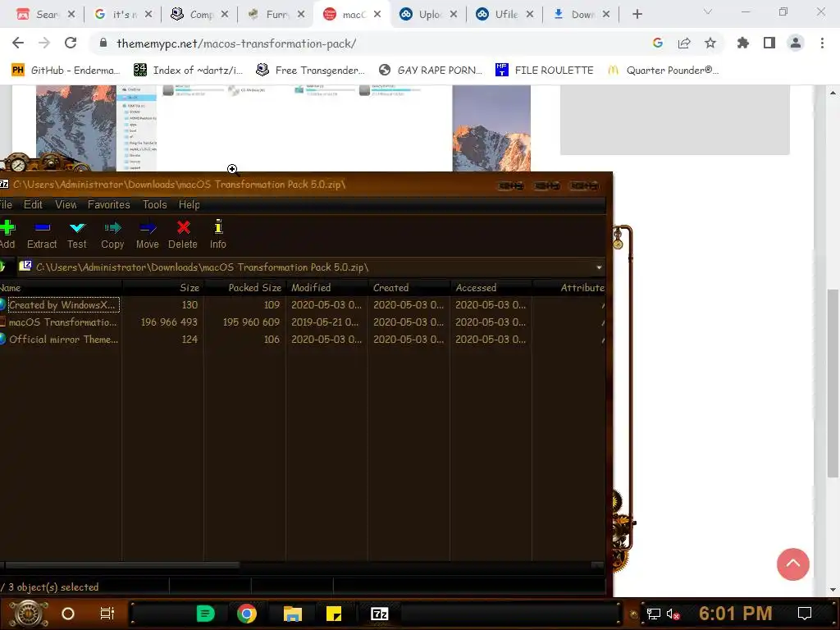
Task: Open the Help menu in 7-Zip
Action: pos(189,204)
